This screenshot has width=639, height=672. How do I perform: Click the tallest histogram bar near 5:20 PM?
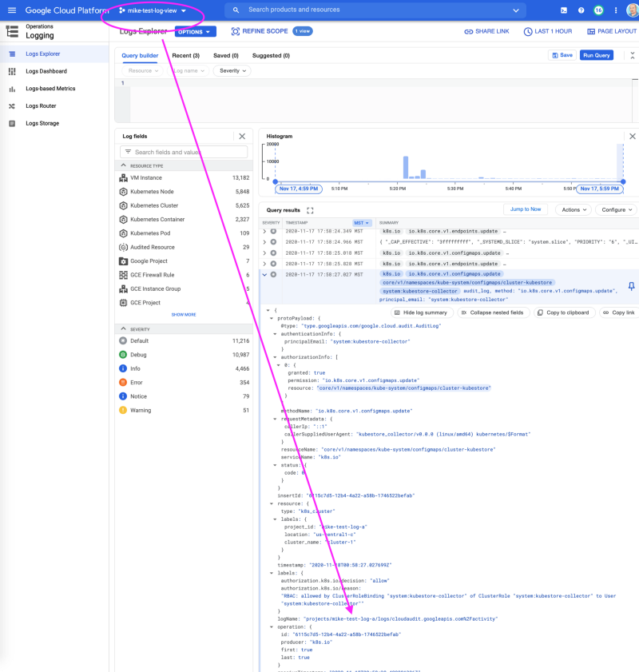(406, 168)
